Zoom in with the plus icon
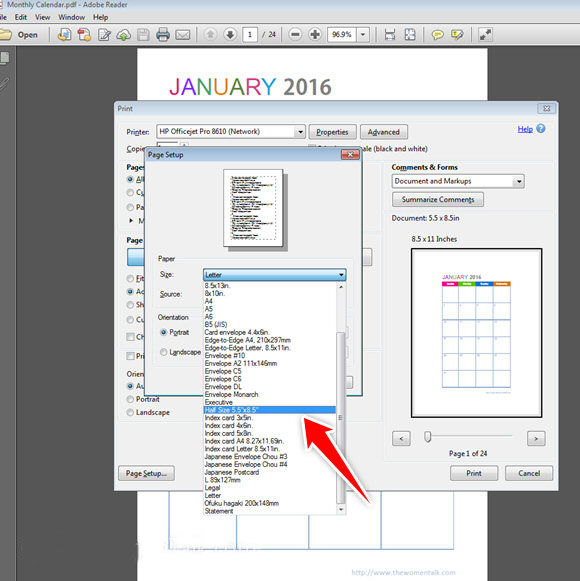 [x=315, y=35]
